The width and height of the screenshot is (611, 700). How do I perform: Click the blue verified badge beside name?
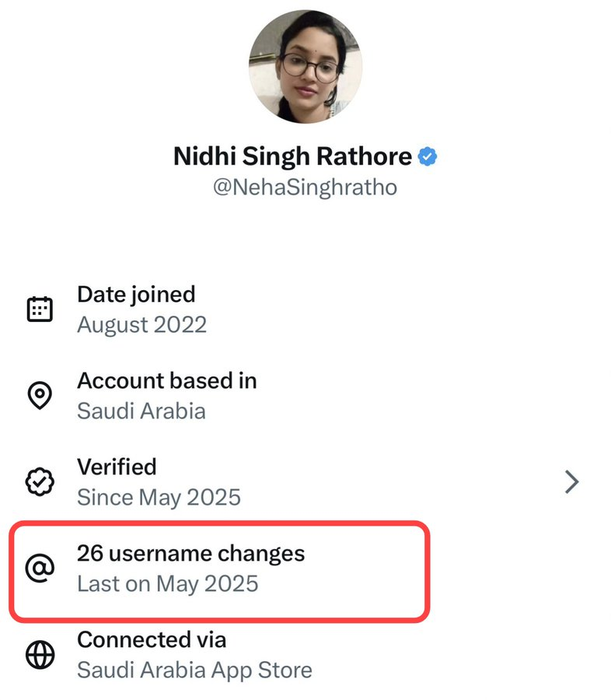coord(427,156)
